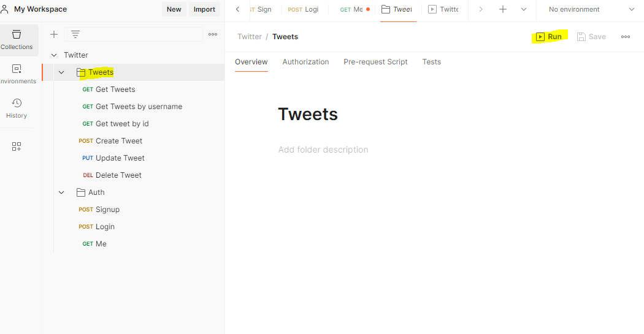Viewport: 644px width, 334px height.
Task: Open the folder three-dot more actions menu
Action: (626, 37)
